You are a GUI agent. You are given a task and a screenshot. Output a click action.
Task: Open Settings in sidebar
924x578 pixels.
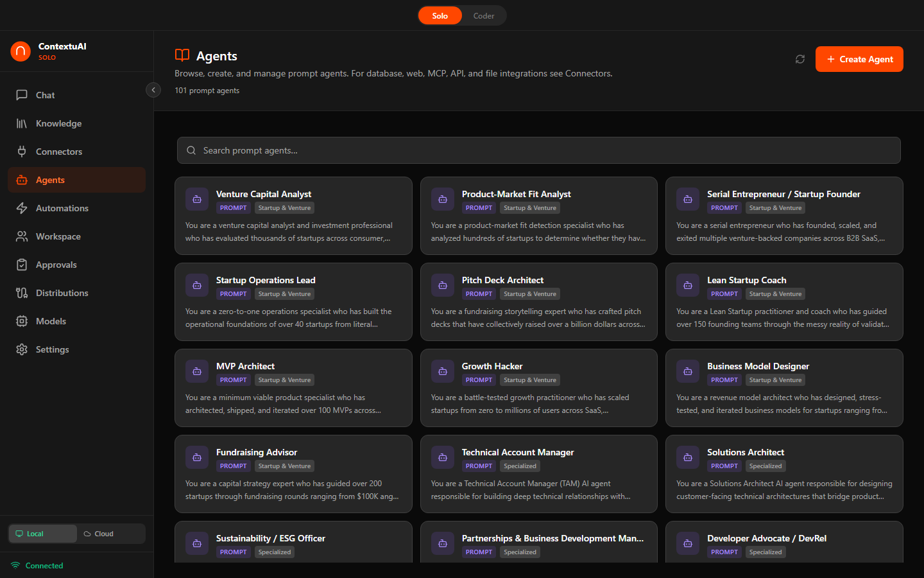click(x=77, y=349)
